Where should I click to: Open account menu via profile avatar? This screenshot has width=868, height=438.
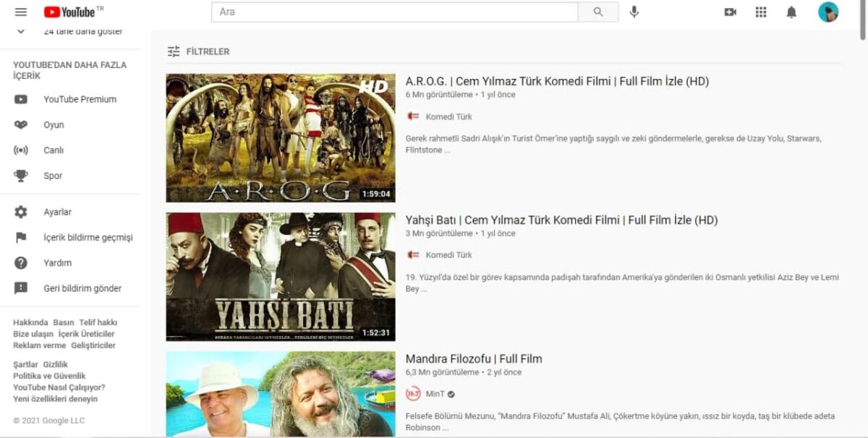point(828,12)
